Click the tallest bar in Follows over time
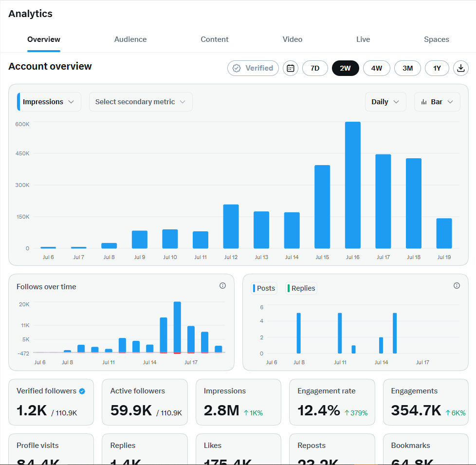The width and height of the screenshot is (476, 465). pos(177,327)
